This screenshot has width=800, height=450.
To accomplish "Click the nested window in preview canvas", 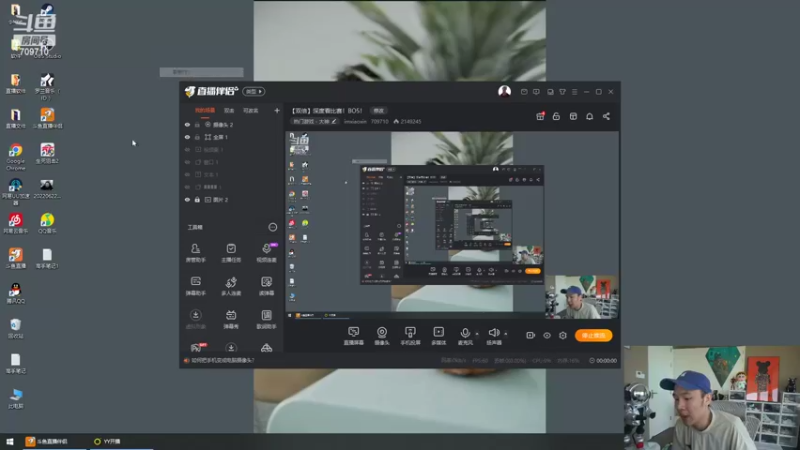I will coord(452,224).
